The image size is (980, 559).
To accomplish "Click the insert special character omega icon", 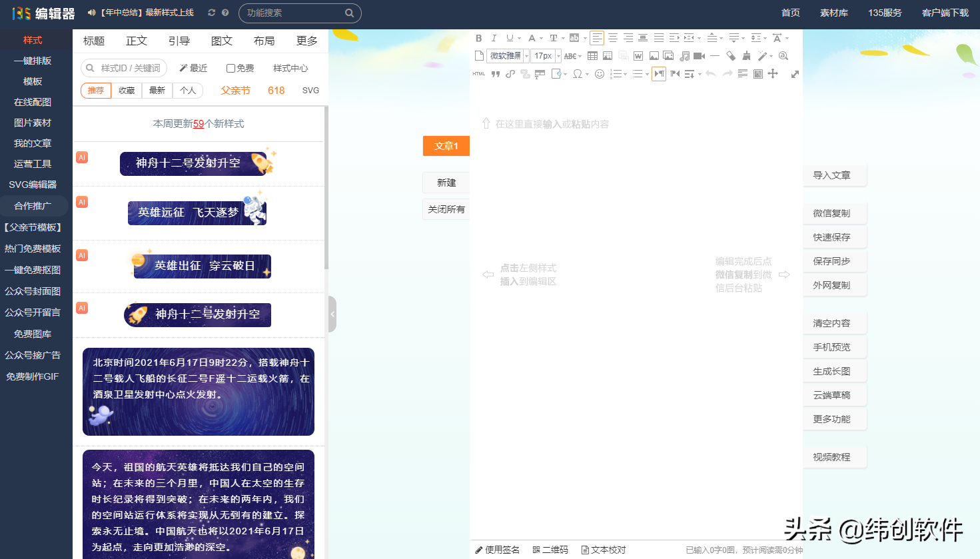I will coord(579,74).
